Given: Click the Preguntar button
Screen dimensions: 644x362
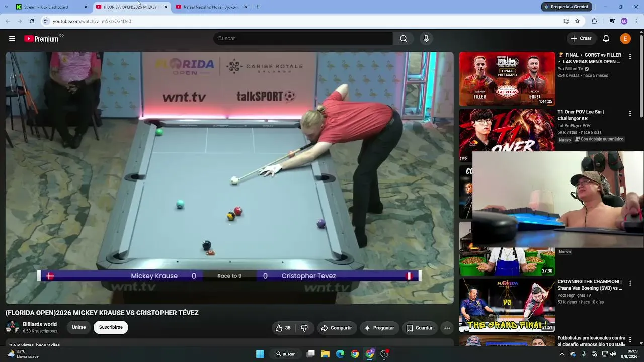Looking at the screenshot, I should 379,328.
